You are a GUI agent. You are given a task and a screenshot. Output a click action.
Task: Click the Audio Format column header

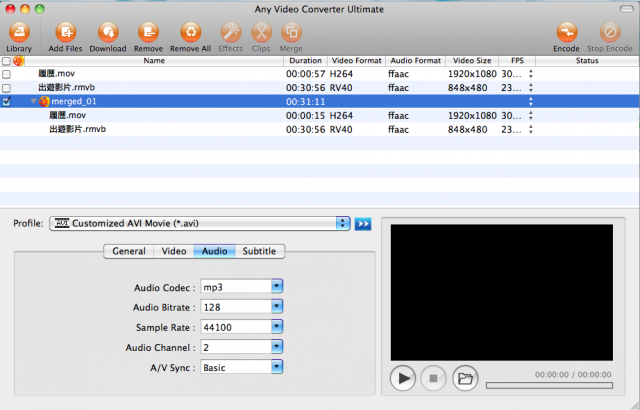[x=416, y=61]
